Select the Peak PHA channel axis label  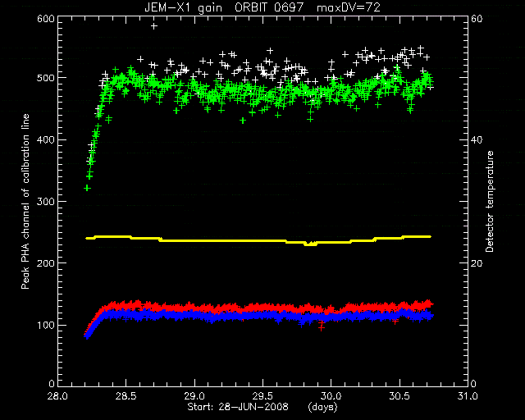tap(25, 201)
